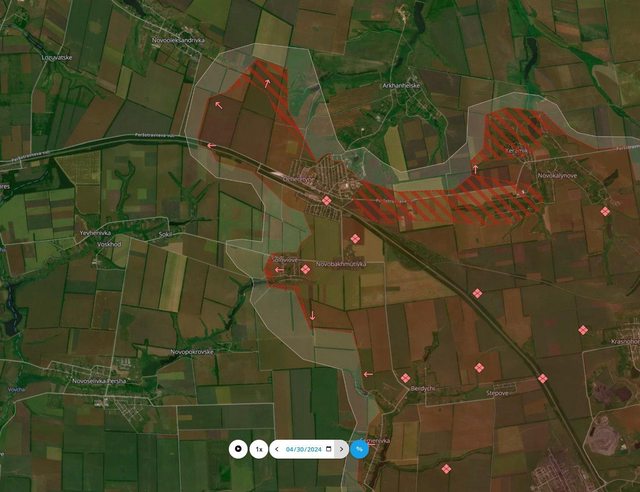640x492 pixels.
Task: Click unit marker west of Krasnohorivka
Action: pyautogui.click(x=583, y=330)
